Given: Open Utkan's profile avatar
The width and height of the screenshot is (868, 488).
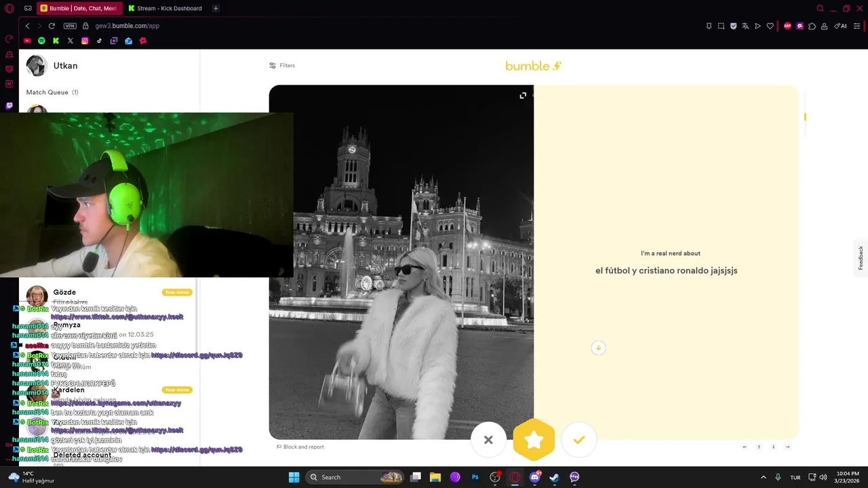Looking at the screenshot, I should coord(36,66).
